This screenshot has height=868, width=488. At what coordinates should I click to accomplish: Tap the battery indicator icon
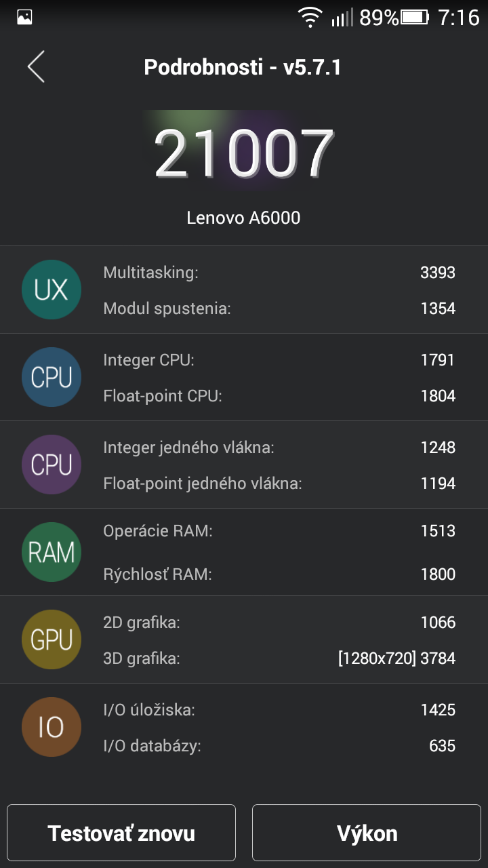[x=415, y=18]
